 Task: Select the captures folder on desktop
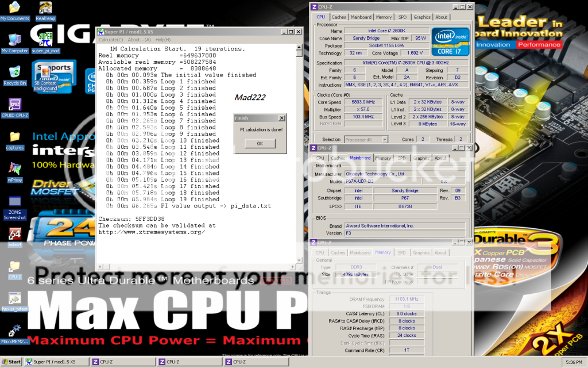click(x=14, y=140)
